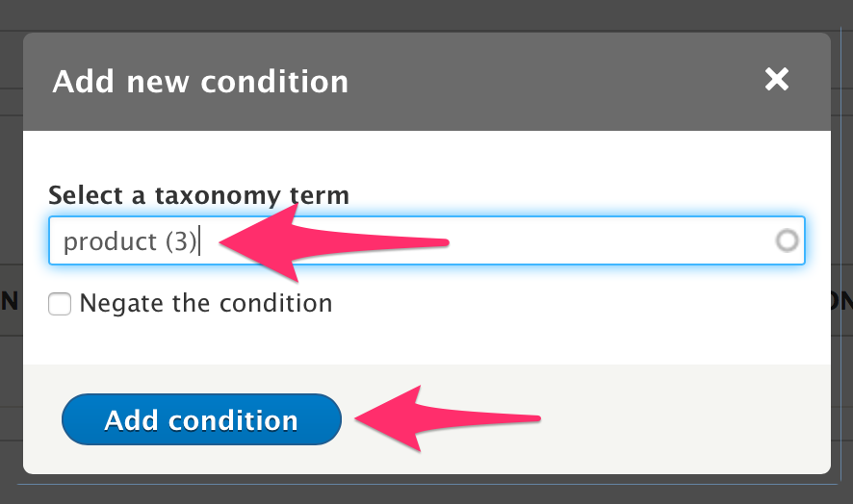
Task: Click the partially hidden "ON" text at right edge
Action: tap(840, 302)
